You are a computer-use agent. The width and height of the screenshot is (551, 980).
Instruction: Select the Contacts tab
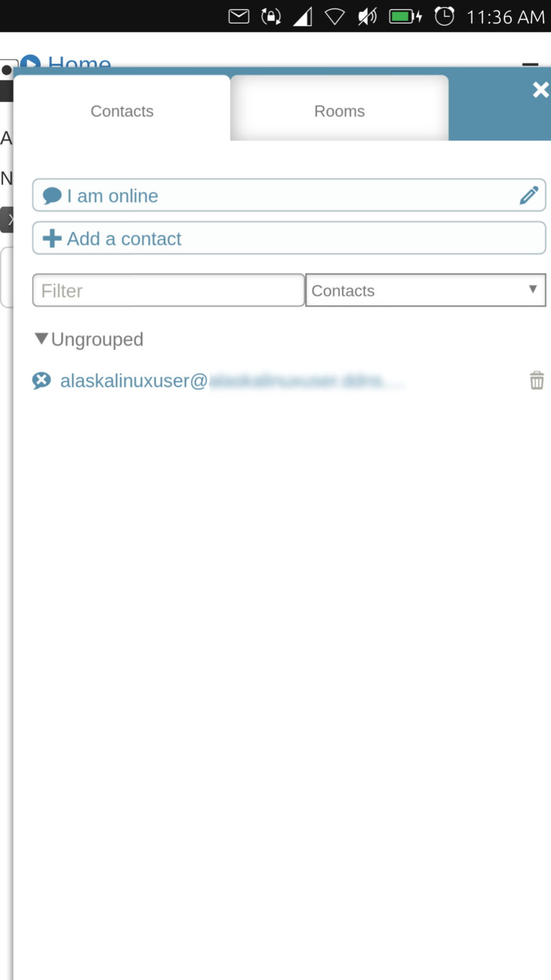(122, 111)
